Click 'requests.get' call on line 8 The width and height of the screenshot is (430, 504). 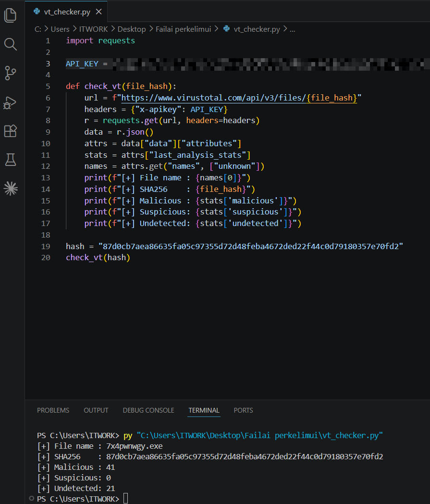point(130,120)
